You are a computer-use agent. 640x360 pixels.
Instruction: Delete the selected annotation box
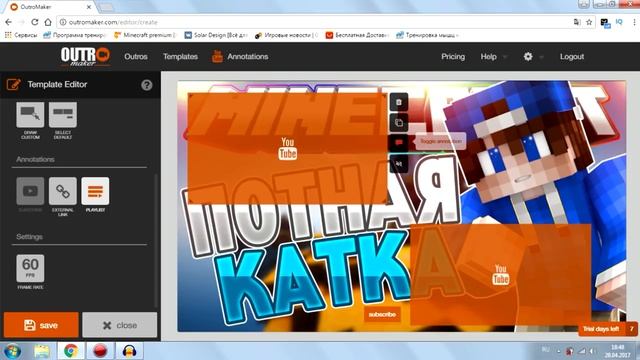coord(399,102)
